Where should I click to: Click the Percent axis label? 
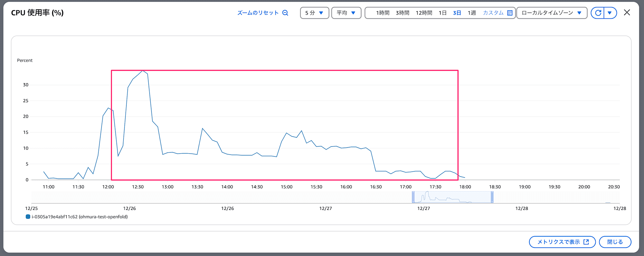click(x=25, y=60)
